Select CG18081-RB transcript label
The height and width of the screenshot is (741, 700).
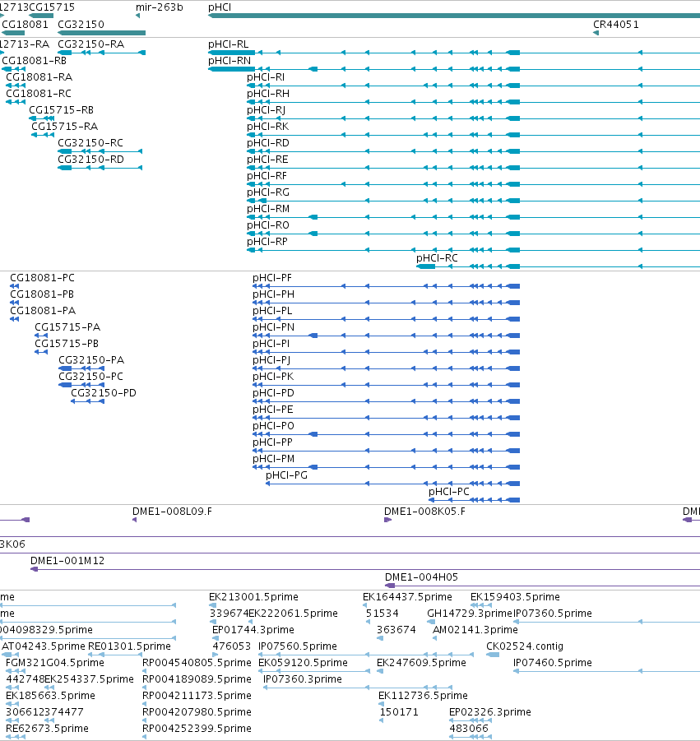coord(34,61)
